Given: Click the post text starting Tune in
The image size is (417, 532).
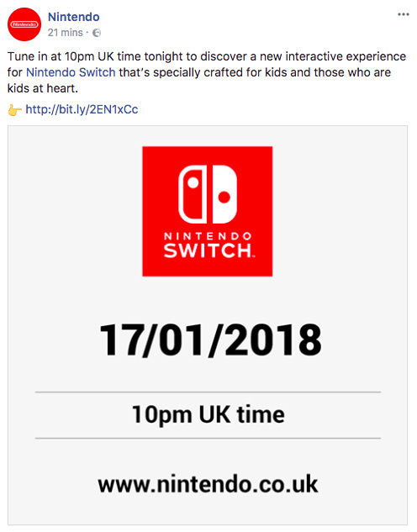Looking at the screenshot, I should coord(207,72).
